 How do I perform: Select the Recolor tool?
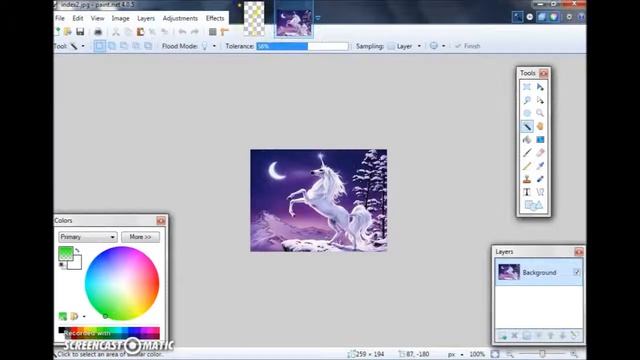(x=540, y=179)
